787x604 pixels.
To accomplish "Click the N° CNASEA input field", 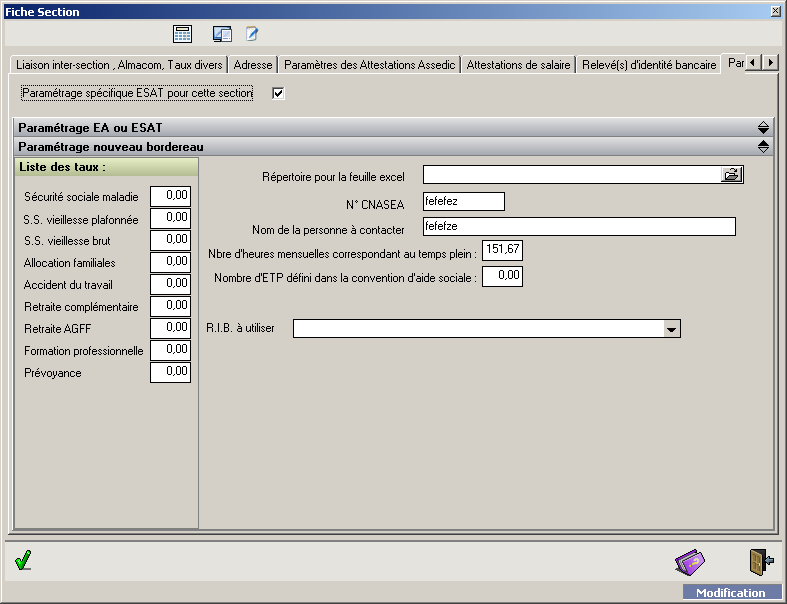I will (464, 201).
